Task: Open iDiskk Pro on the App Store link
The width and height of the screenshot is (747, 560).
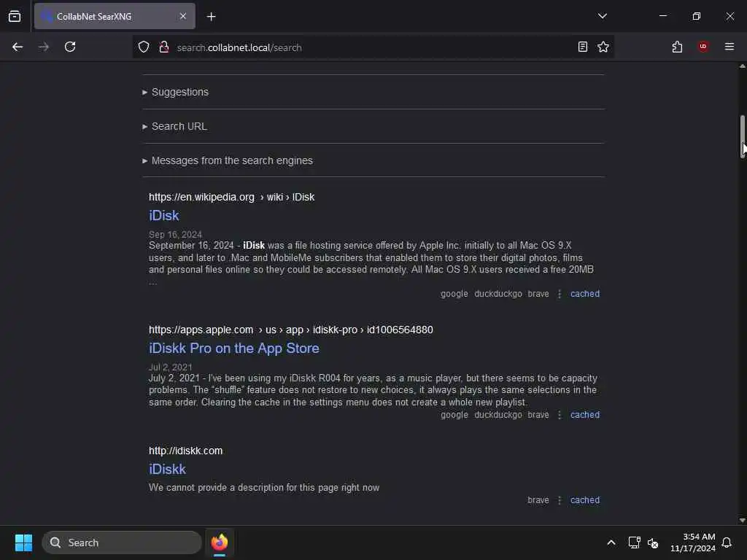Action: (234, 349)
